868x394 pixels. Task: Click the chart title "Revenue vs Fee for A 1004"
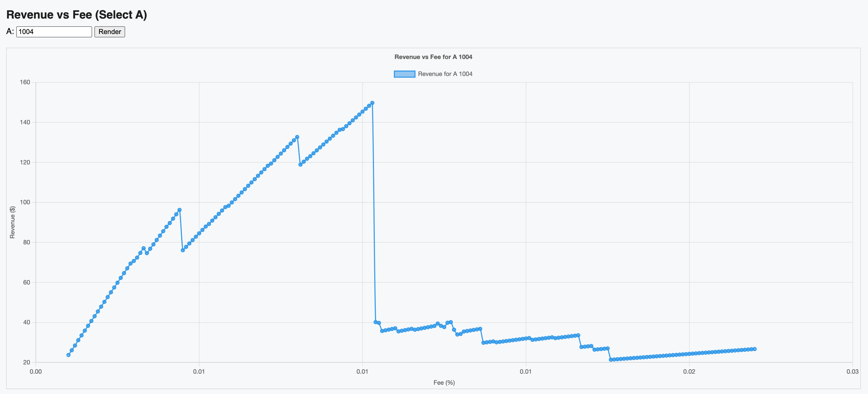point(433,57)
